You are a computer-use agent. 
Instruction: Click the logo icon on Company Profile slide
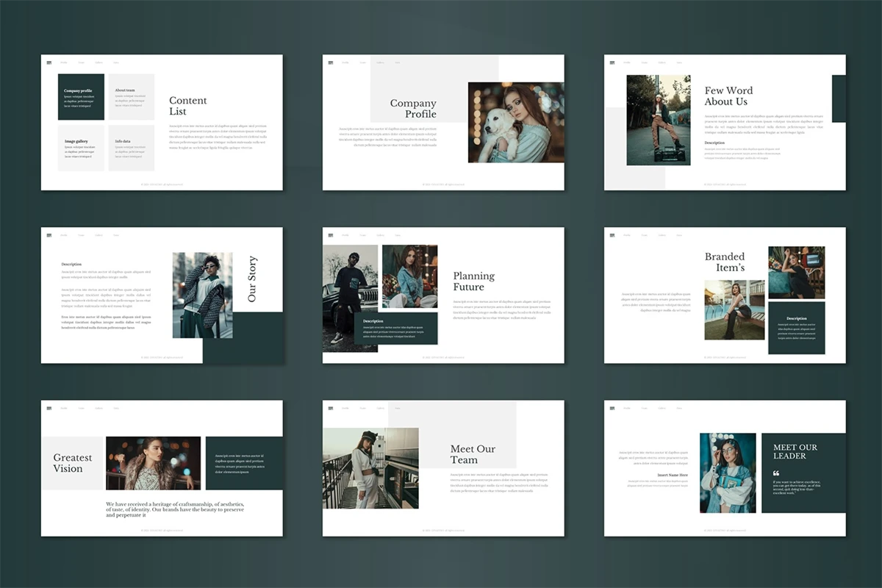[331, 62]
